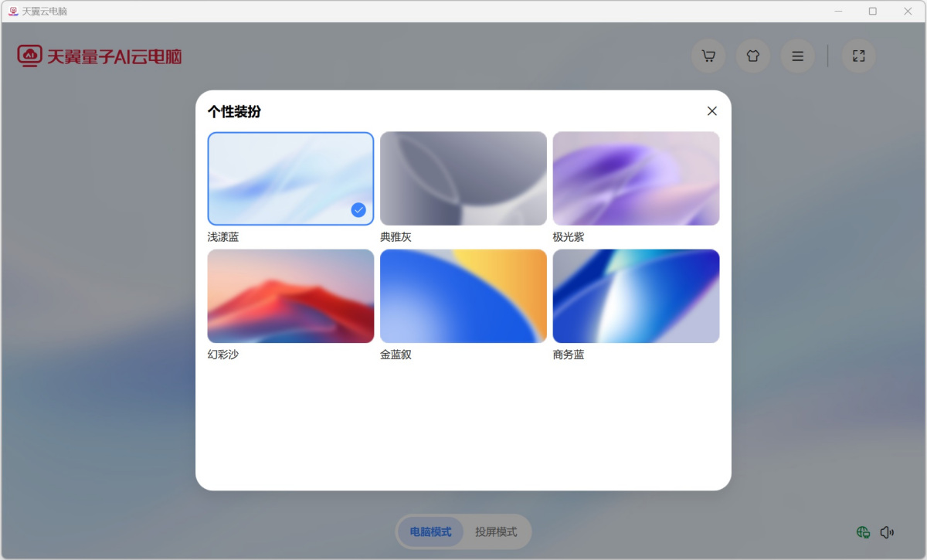
Task: Open the hamburger menu at top right
Action: [x=797, y=56]
